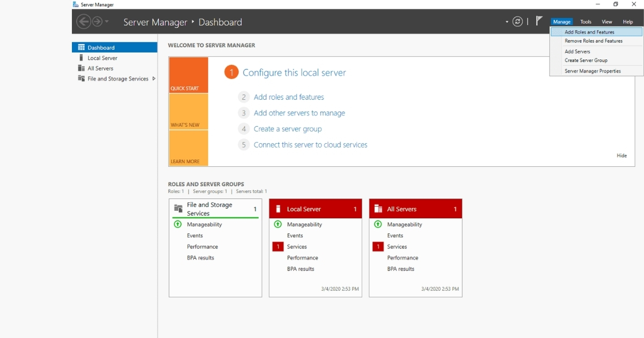Open the Tools menu

pos(586,21)
